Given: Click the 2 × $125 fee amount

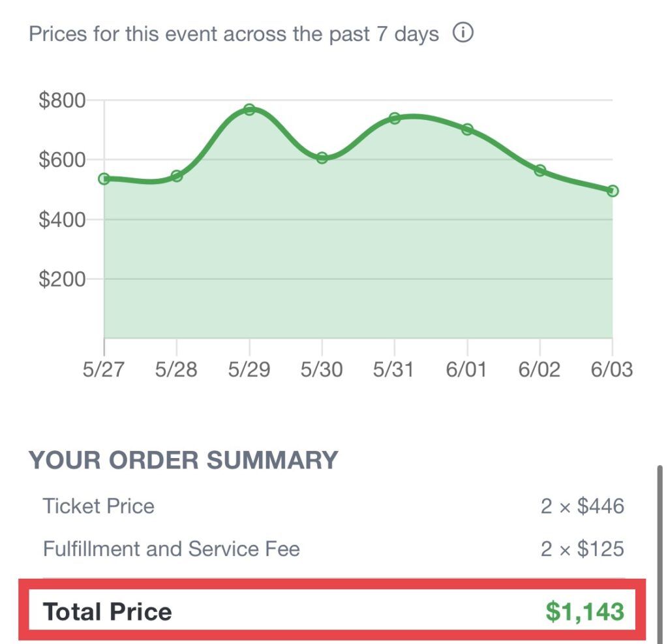Looking at the screenshot, I should pos(582,549).
